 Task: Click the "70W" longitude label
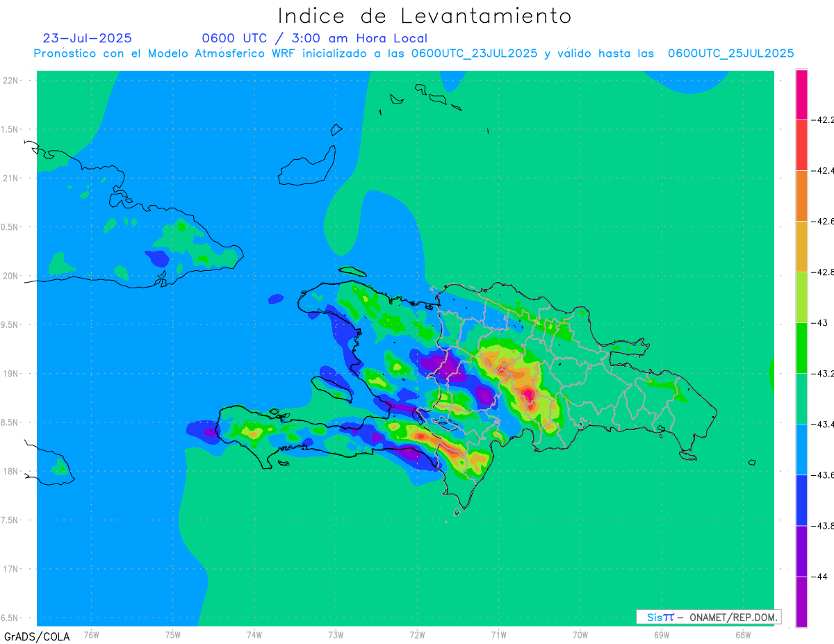[580, 634]
